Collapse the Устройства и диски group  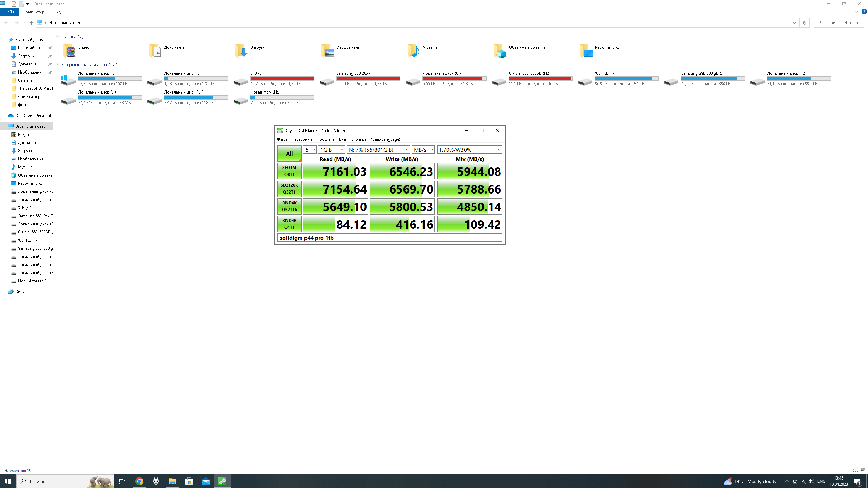(x=58, y=65)
